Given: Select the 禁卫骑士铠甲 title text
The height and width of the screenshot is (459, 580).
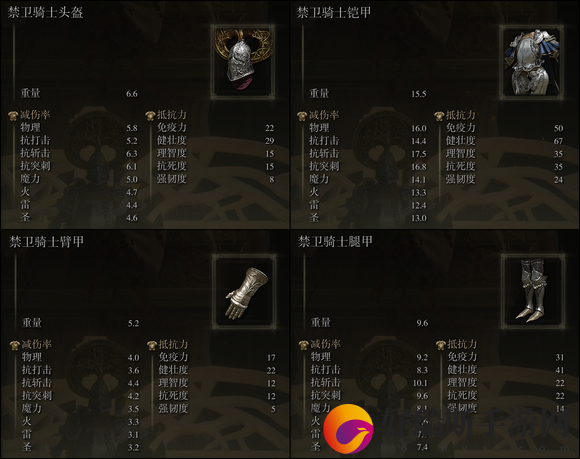Looking at the screenshot, I should (334, 13).
